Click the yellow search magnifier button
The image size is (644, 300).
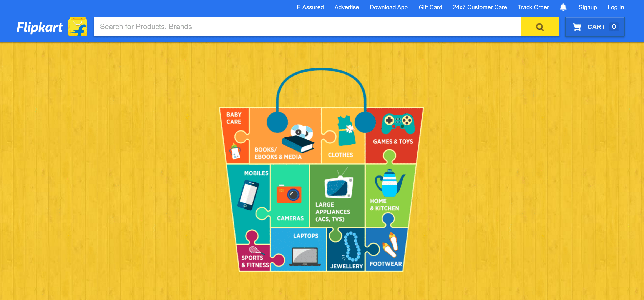coord(540,27)
